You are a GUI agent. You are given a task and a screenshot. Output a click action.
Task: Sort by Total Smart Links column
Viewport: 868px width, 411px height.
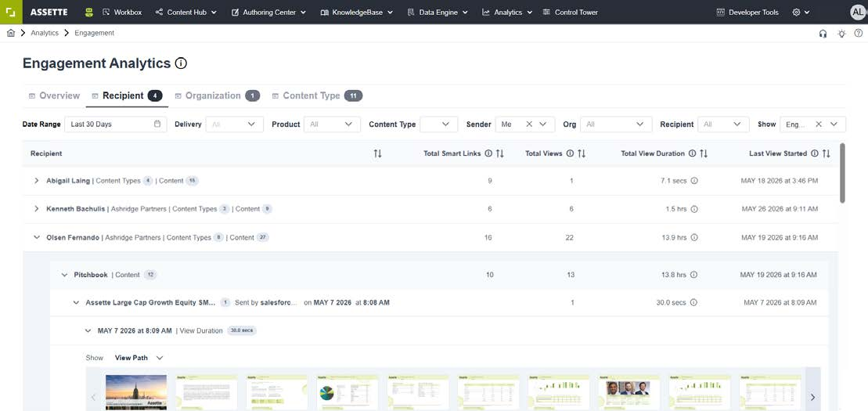click(x=500, y=153)
